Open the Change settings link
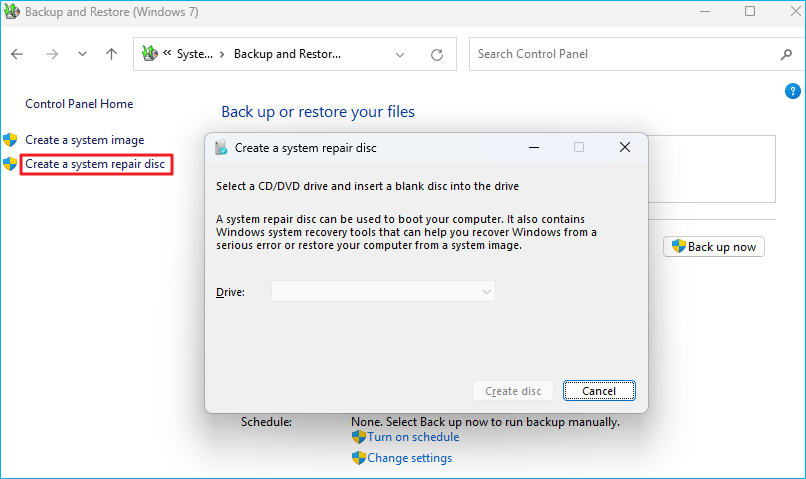The image size is (806, 479). (x=409, y=458)
